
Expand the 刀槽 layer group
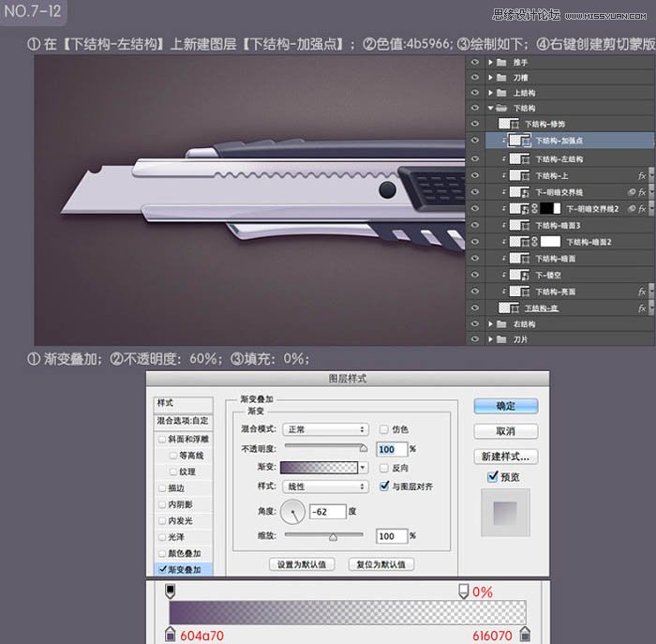(x=490, y=78)
